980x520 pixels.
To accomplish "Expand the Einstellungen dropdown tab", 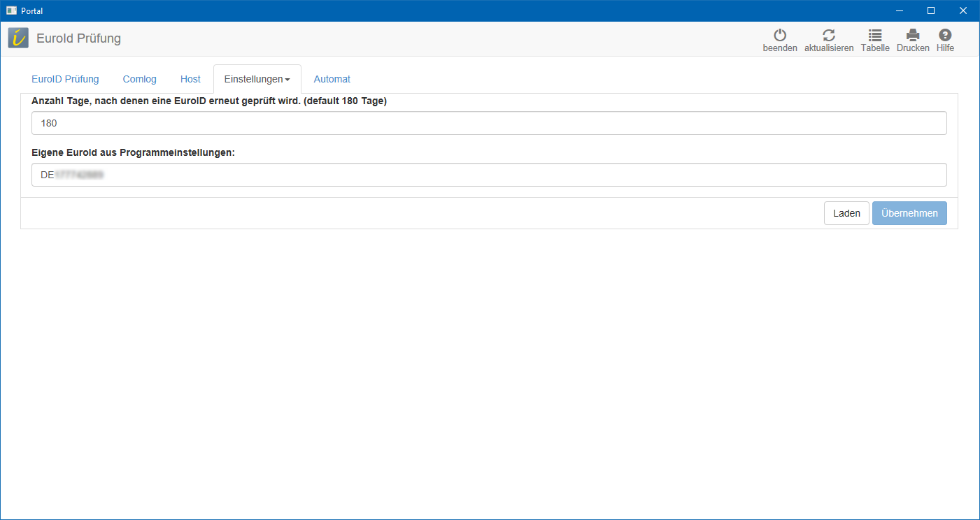I will click(257, 79).
